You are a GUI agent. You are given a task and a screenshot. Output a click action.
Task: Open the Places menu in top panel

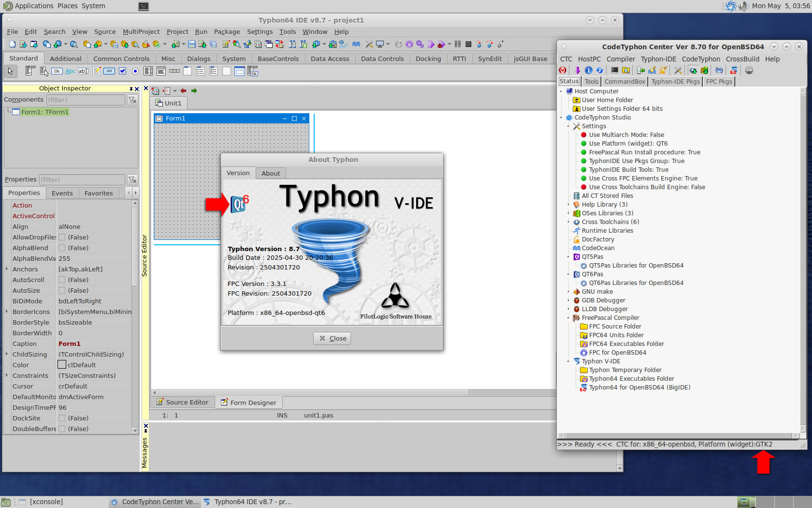[68, 6]
